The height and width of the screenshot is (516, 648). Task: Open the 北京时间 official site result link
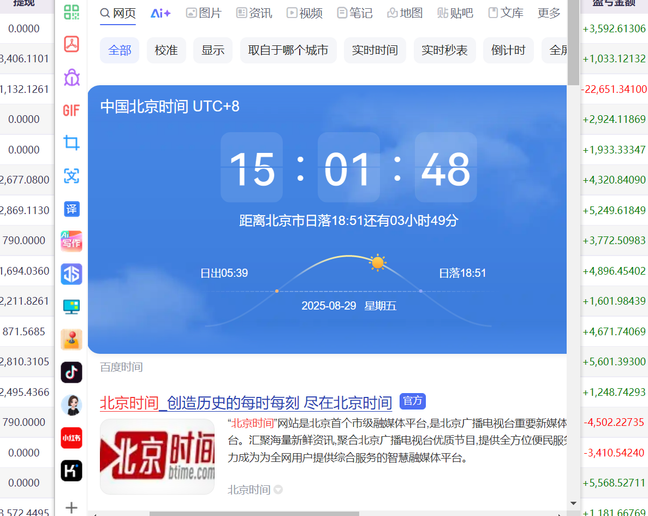tap(245, 403)
